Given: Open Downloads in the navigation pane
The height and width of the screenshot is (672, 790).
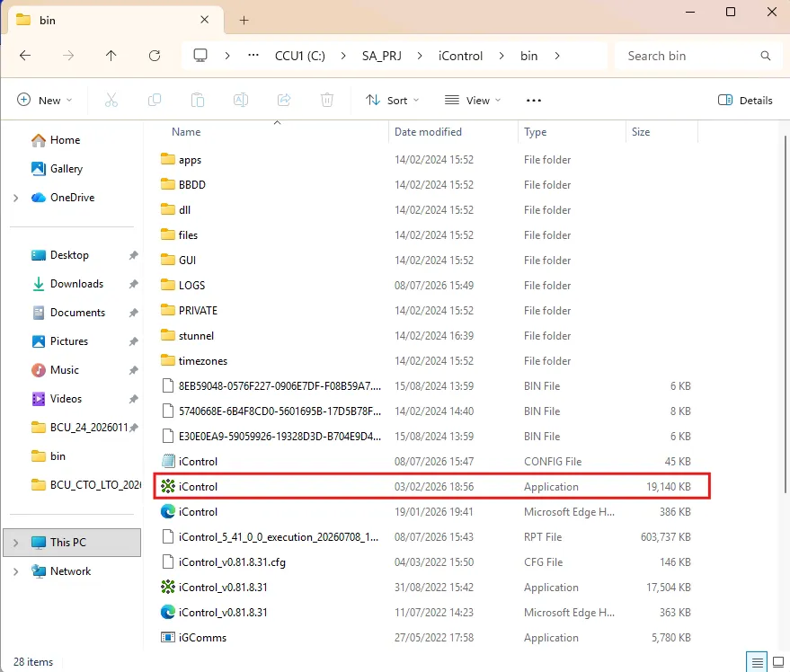Looking at the screenshot, I should (x=76, y=284).
